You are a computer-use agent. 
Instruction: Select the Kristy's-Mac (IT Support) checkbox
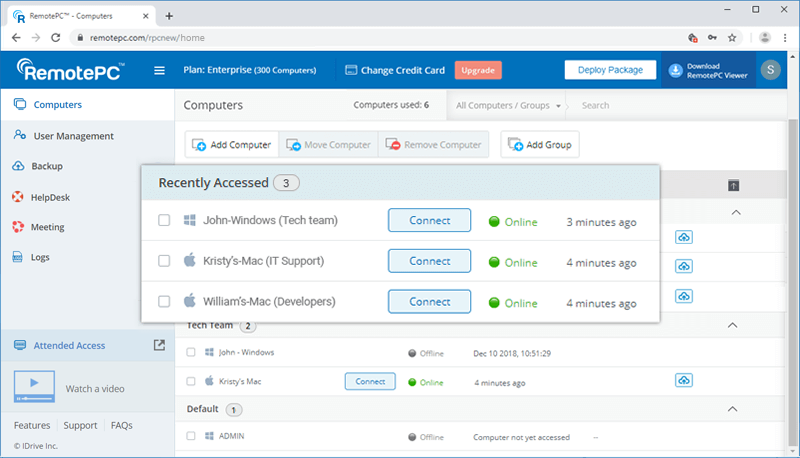[x=164, y=261]
